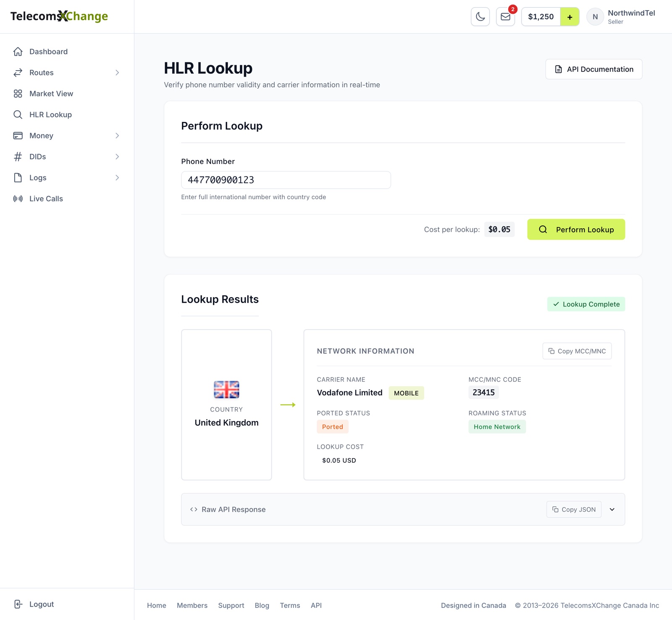This screenshot has height=620, width=672.
Task: Open Dashboard in the sidebar
Action: point(67,52)
